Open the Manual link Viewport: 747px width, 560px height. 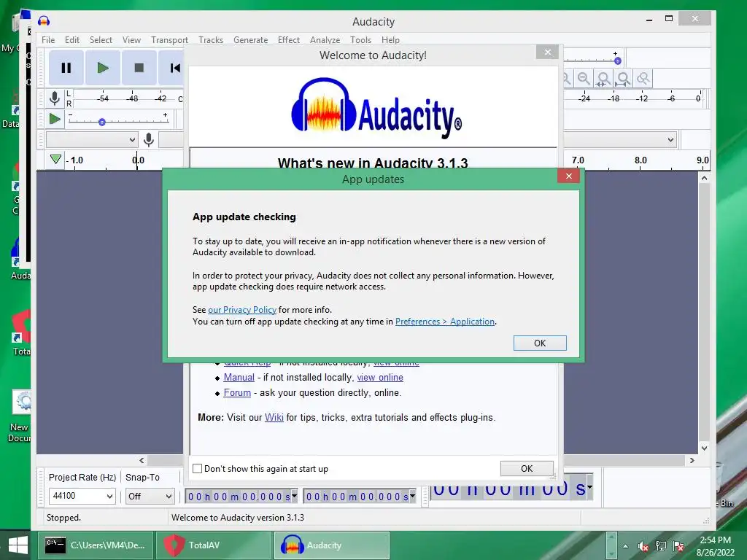[239, 377]
